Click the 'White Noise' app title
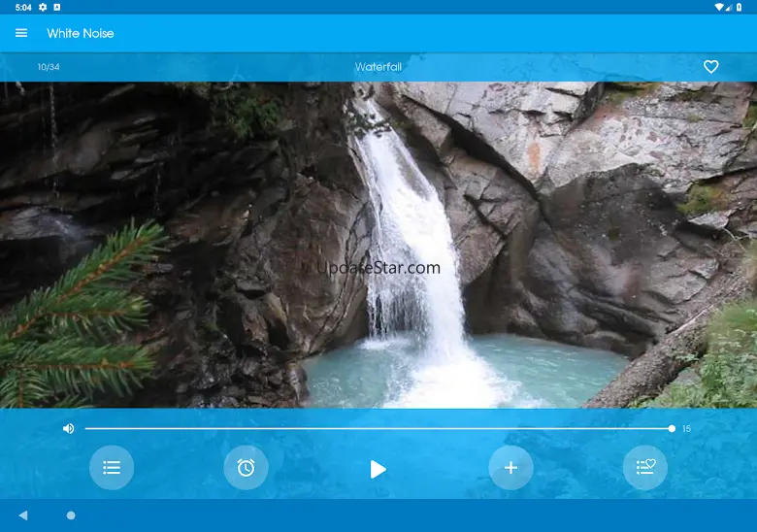The image size is (757, 532). [81, 33]
